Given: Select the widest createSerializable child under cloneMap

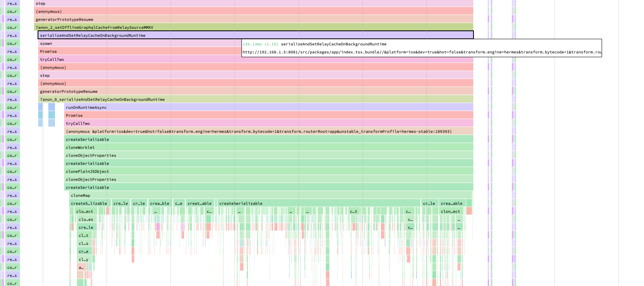Looking at the screenshot, I should [319, 203].
